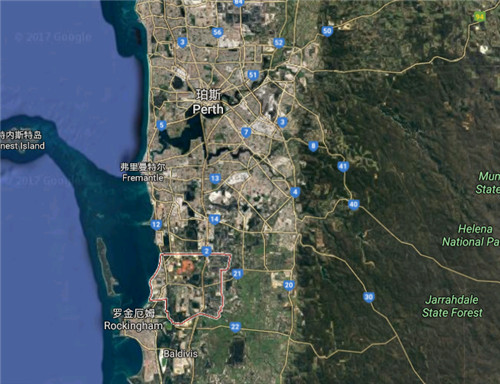Click the route 52 highway shield
Screen dimensions: 500x384
pyautogui.click(x=279, y=43)
